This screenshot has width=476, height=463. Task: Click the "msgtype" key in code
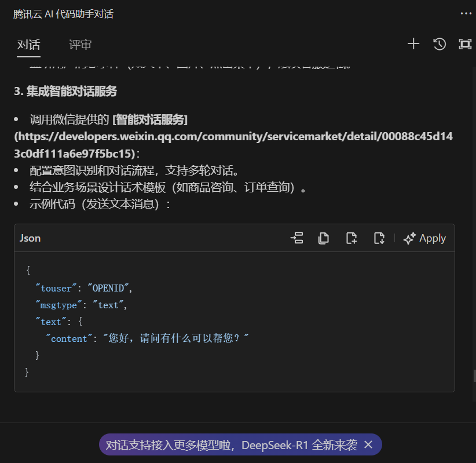(x=59, y=305)
